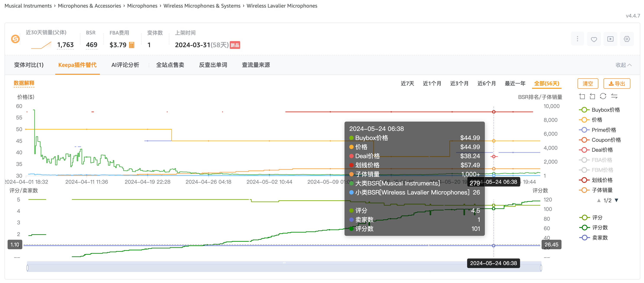Click the strike-price marker on red line
644x283 pixels.
pyautogui.click(x=494, y=112)
